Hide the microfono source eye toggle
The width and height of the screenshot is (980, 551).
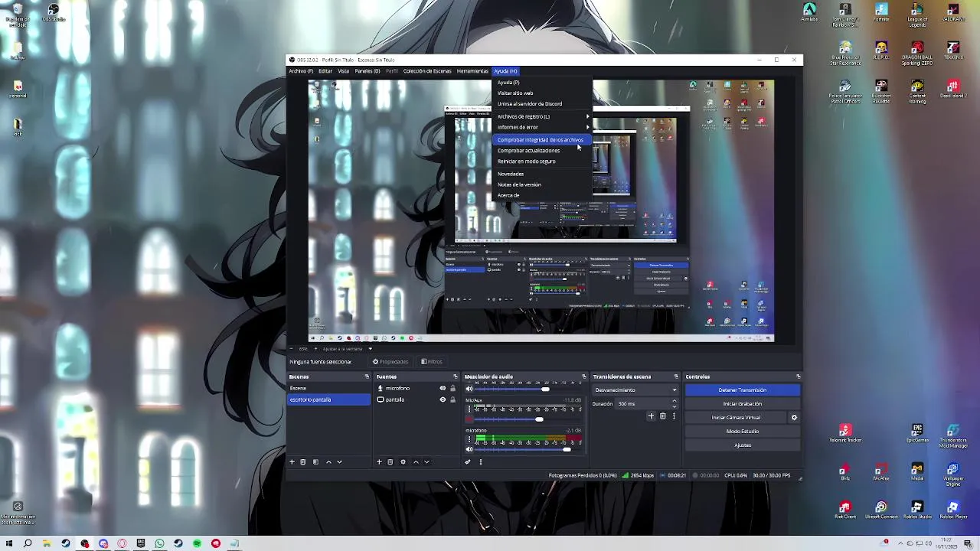tap(443, 389)
